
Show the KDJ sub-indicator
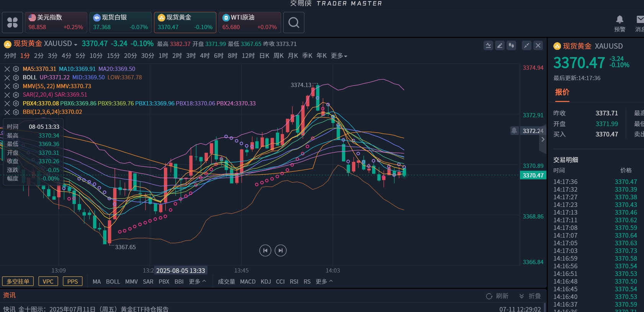point(266,282)
